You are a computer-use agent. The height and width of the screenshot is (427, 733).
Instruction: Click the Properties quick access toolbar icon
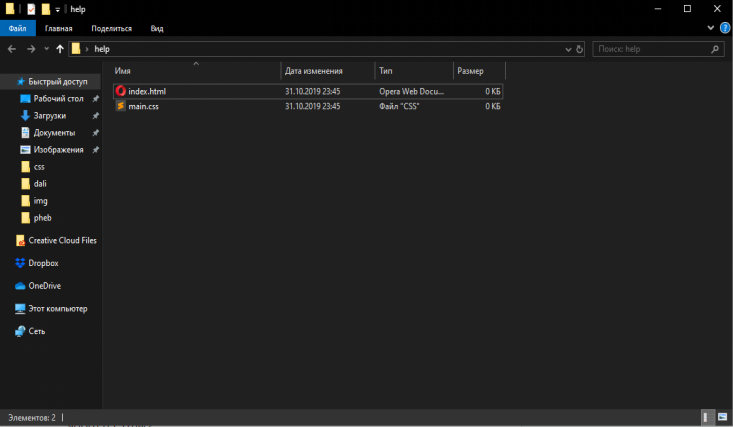[x=31, y=9]
